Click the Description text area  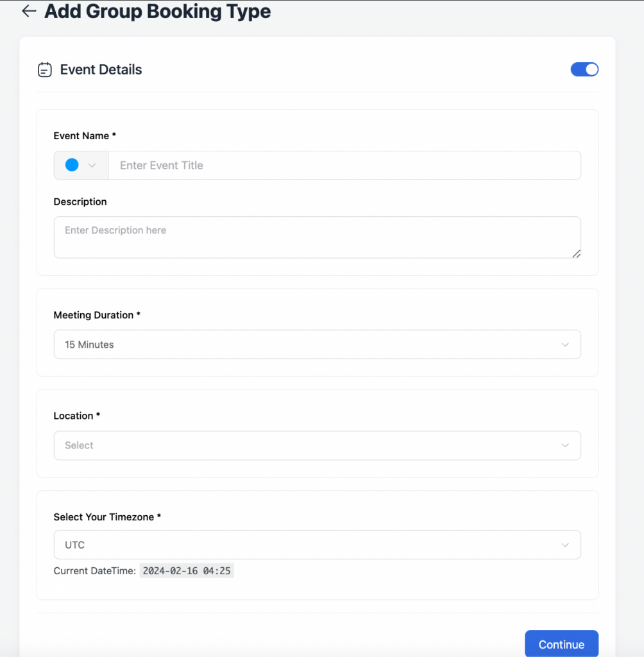coord(317,237)
